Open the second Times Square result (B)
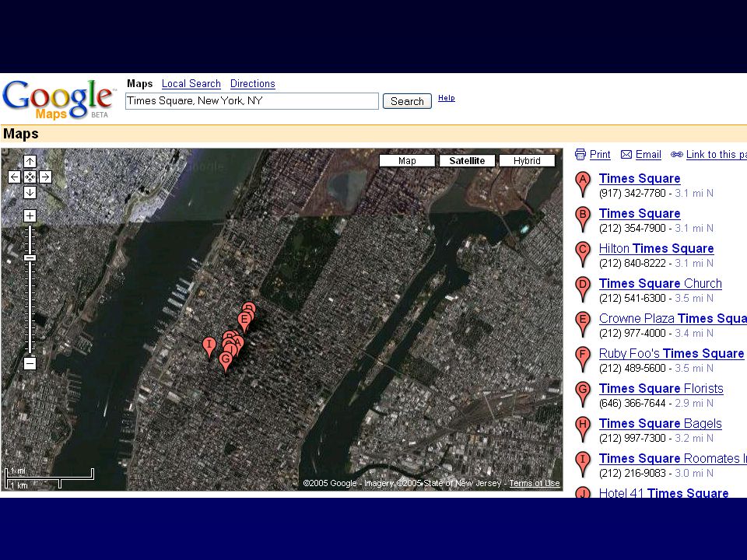Screen dimensions: 747x560 pos(640,213)
